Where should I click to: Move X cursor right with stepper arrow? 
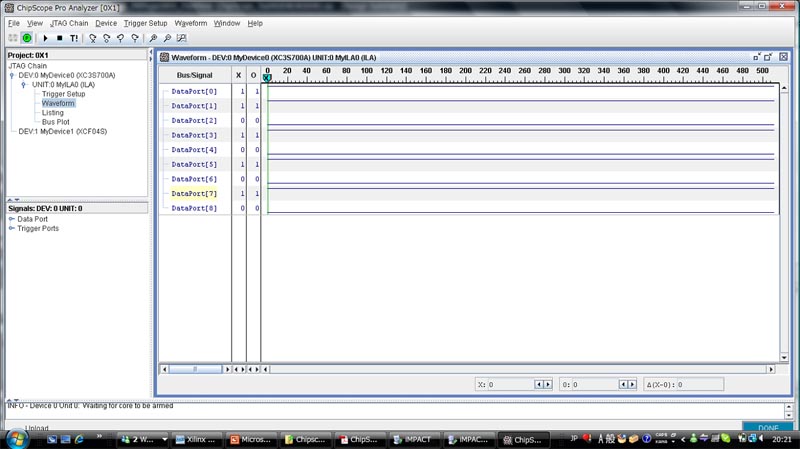[548, 385]
